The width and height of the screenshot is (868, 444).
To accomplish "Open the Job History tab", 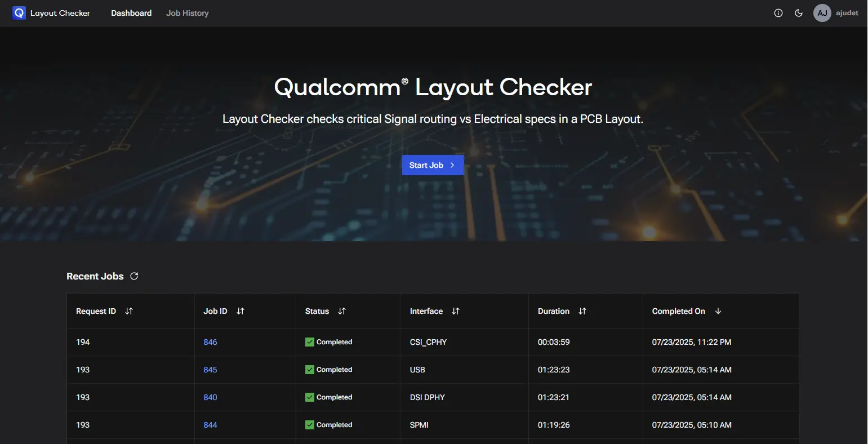I will pos(188,13).
